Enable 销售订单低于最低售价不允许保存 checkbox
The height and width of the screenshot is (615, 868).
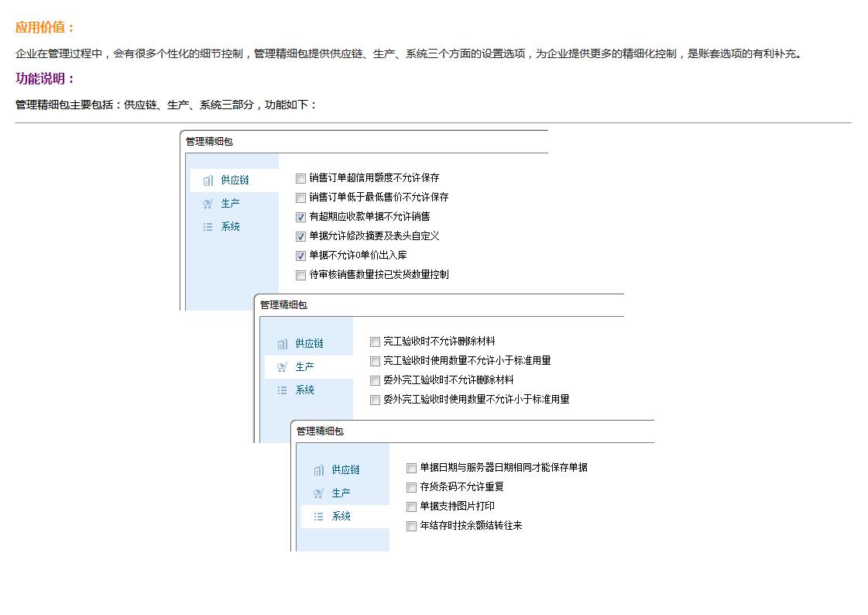[x=300, y=198]
